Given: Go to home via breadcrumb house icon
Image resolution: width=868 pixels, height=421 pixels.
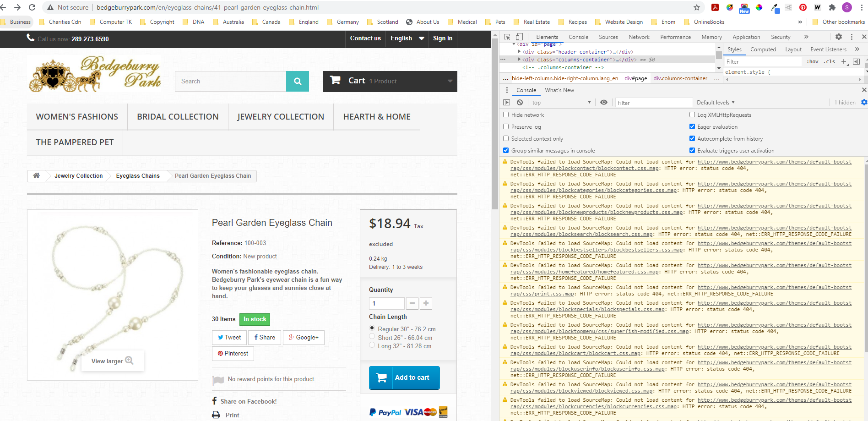Looking at the screenshot, I should tap(36, 175).
